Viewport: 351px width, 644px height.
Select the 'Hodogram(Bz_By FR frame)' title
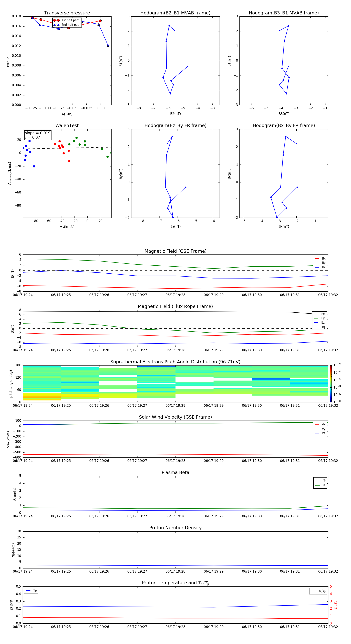(x=175, y=125)
